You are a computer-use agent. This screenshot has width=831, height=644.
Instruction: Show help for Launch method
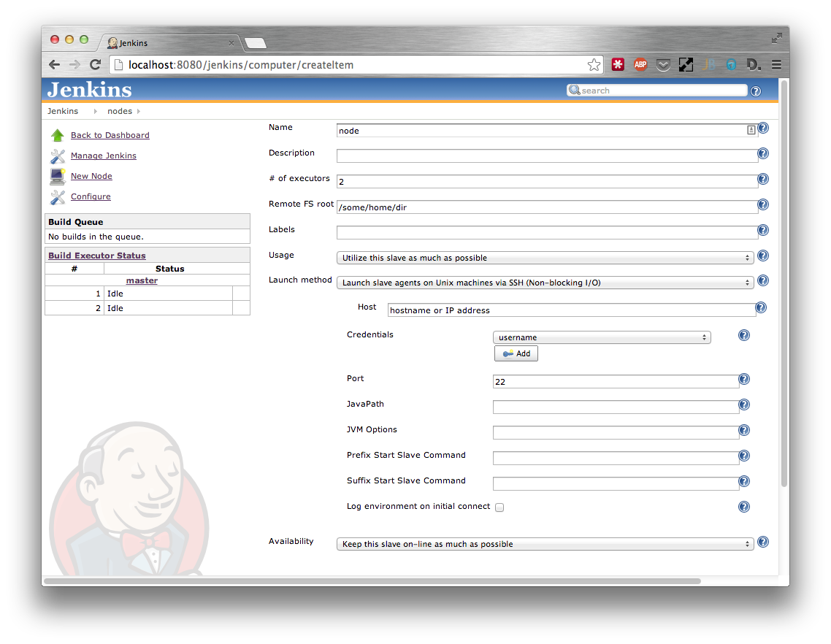point(763,280)
